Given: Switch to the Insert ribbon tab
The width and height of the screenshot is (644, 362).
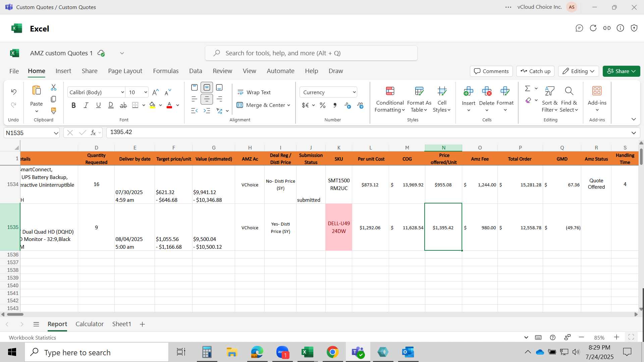Looking at the screenshot, I should click(63, 71).
